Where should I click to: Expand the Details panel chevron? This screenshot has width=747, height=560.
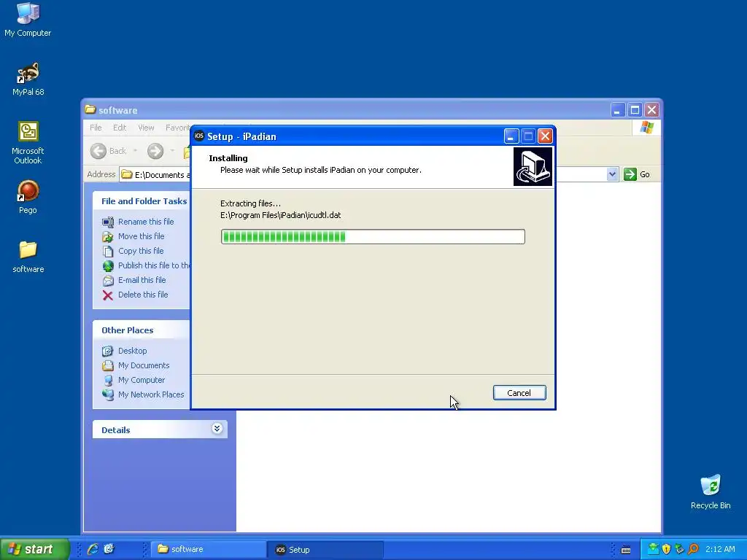click(x=217, y=429)
